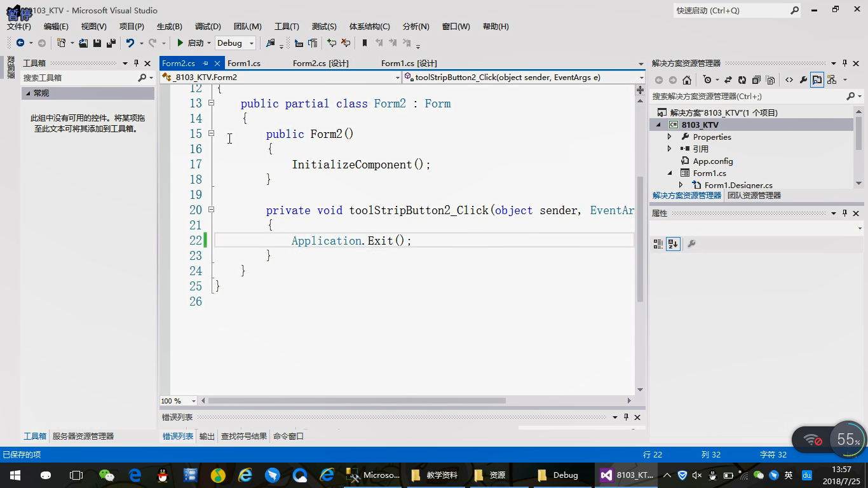Switch to the 服务器资源管理器 tab
Screen dimensions: 868x488
83,436
